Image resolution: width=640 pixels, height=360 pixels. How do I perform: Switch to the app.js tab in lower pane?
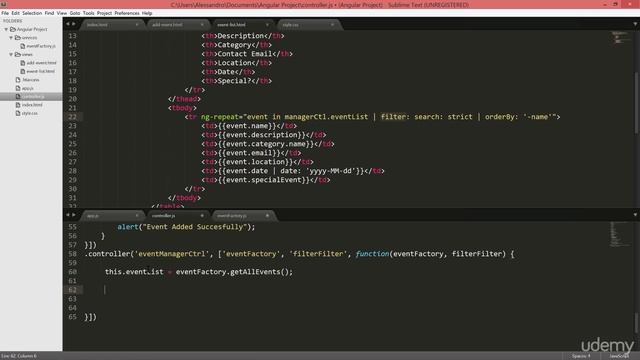point(93,216)
